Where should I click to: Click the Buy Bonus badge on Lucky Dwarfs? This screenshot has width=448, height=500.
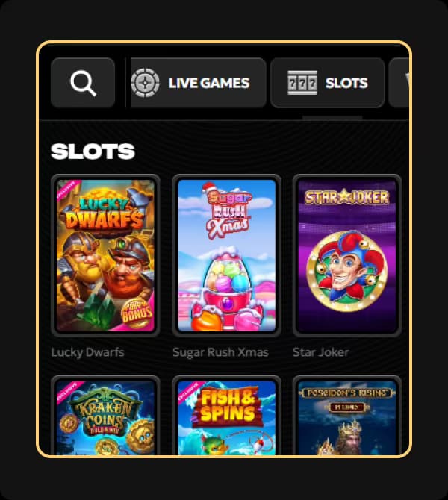[137, 313]
